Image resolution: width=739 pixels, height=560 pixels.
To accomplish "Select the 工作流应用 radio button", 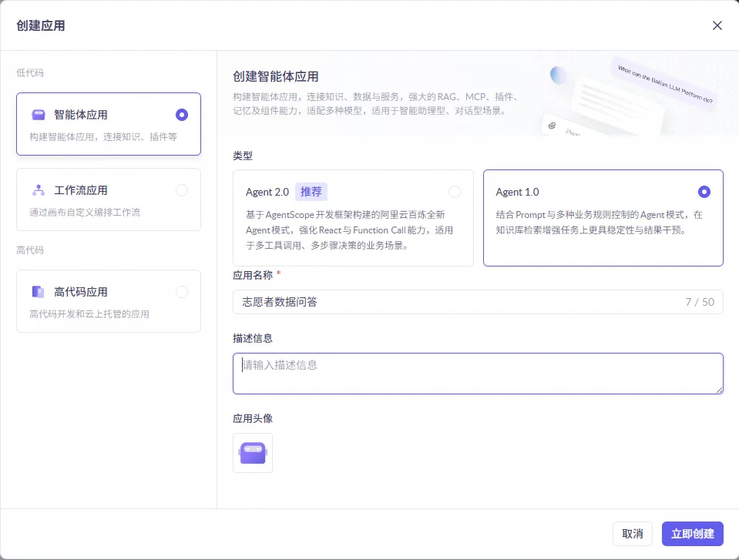I will pyautogui.click(x=181, y=190).
